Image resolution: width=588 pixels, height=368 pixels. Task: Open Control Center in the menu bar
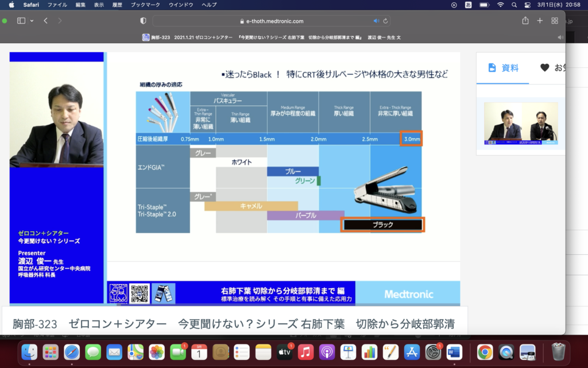coord(528,5)
